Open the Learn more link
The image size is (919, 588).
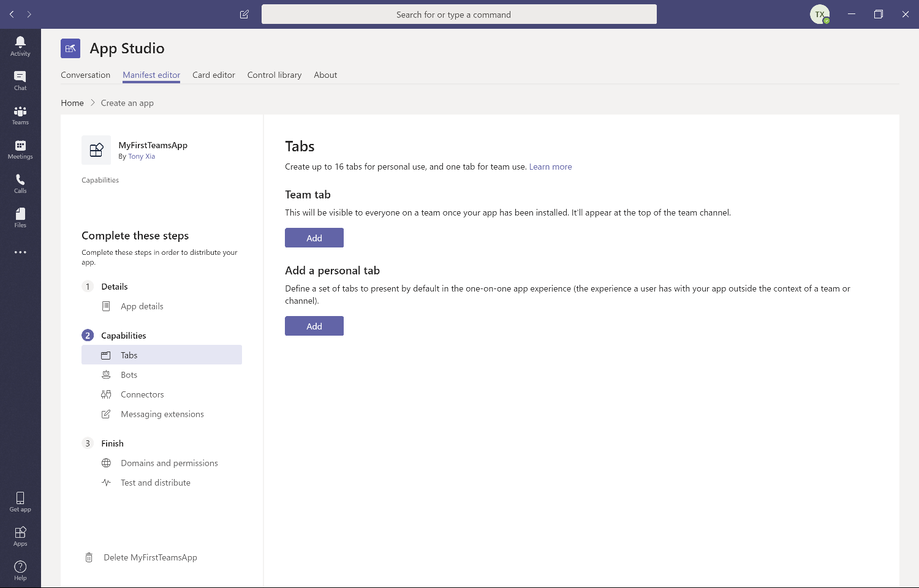pos(550,167)
